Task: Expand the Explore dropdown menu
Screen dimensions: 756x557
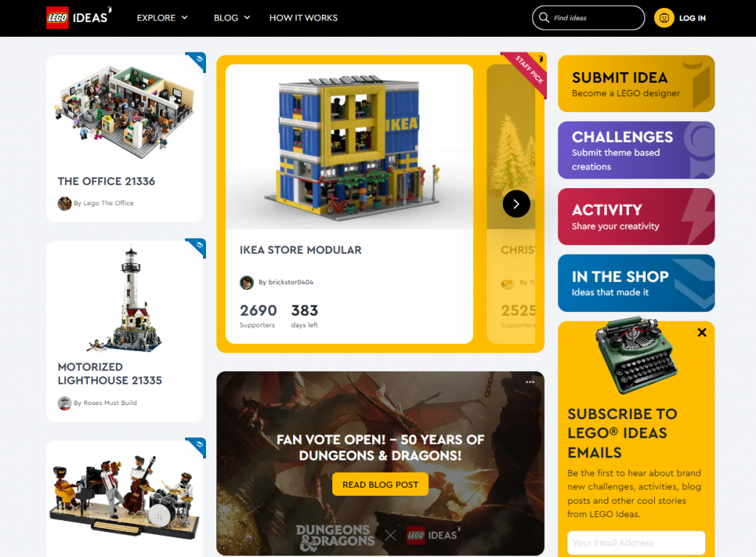Action: [162, 18]
